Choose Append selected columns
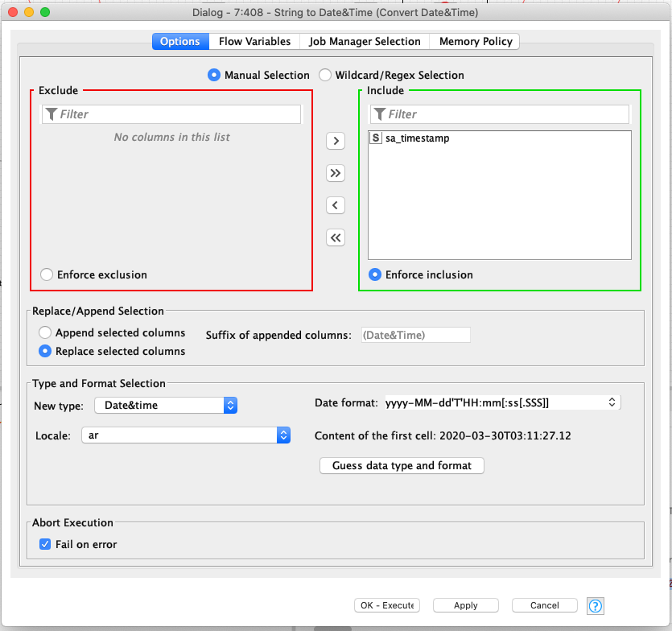The width and height of the screenshot is (672, 631). point(47,332)
